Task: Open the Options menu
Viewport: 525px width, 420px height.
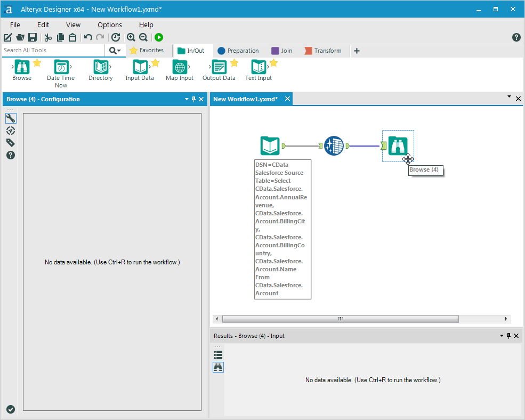Action: [109, 25]
